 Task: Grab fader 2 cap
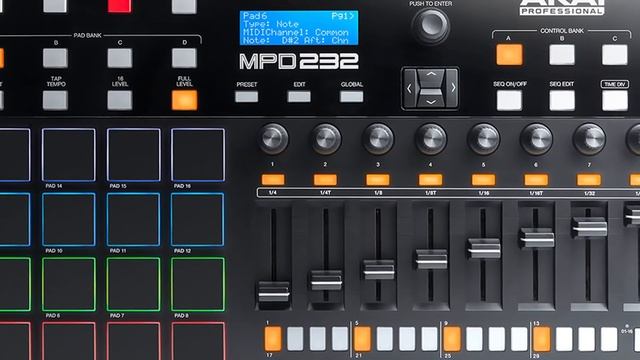(326, 280)
